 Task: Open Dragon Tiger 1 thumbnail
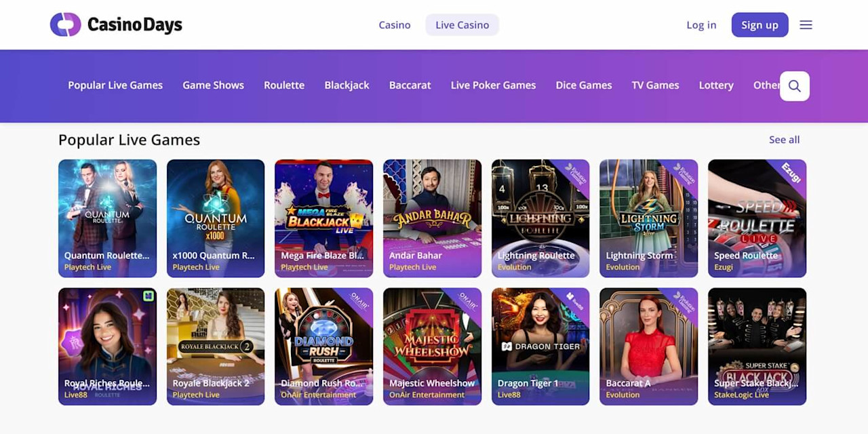point(540,347)
